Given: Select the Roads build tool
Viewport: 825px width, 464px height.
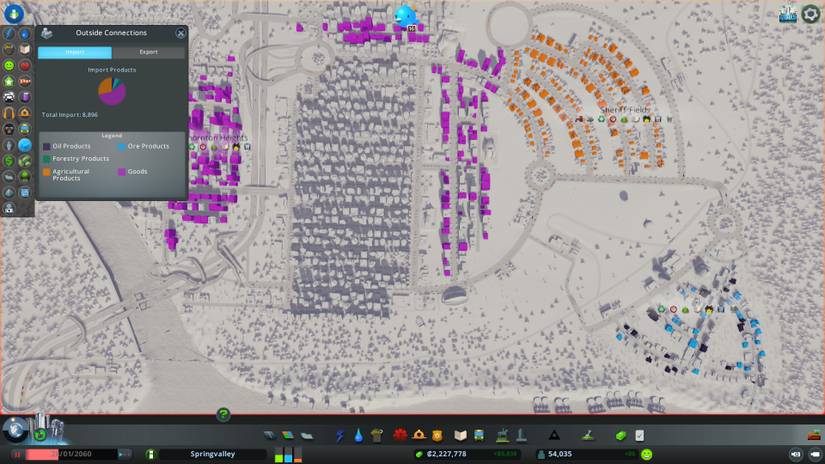Looking at the screenshot, I should [x=270, y=436].
